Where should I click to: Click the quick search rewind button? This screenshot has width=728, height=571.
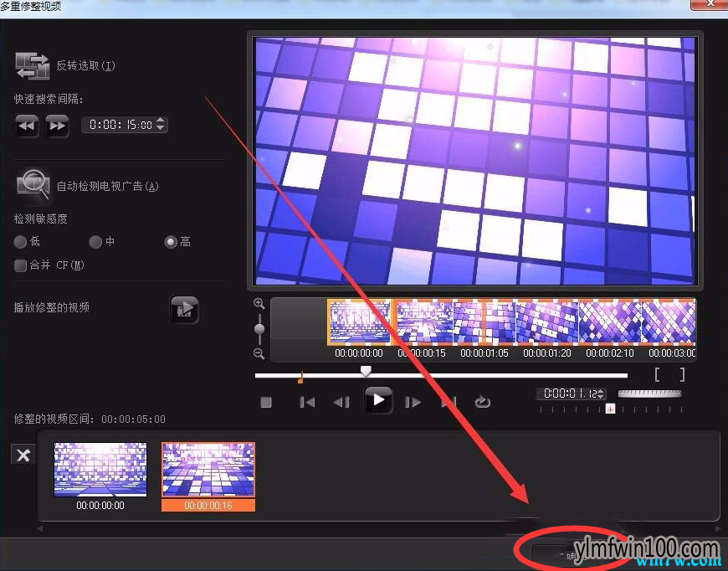click(27, 126)
